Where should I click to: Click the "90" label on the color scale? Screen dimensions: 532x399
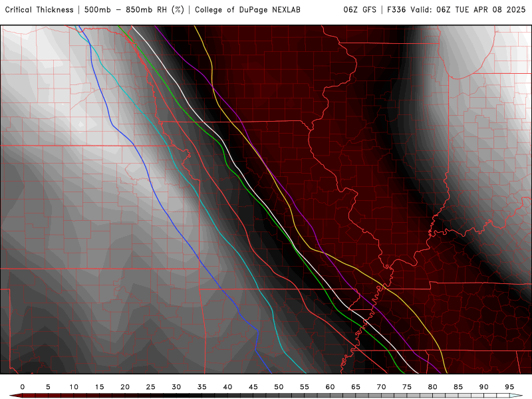(x=484, y=387)
